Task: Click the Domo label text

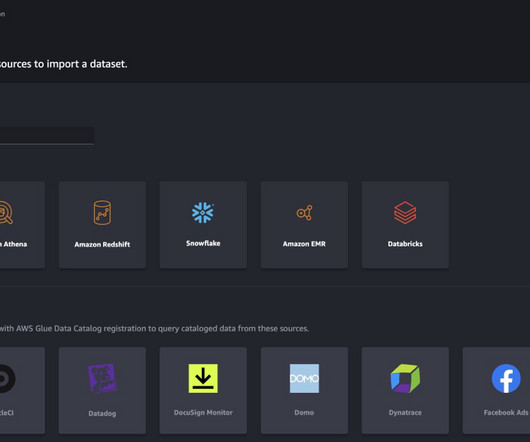Action: pyautogui.click(x=304, y=413)
